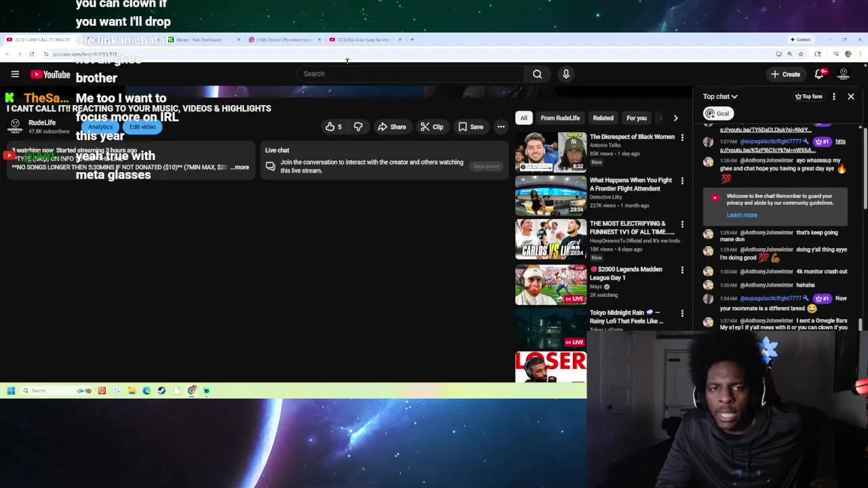Viewport: 868px width, 488px height.
Task: Open the YouTube hamburger guide menu
Action: (x=15, y=74)
